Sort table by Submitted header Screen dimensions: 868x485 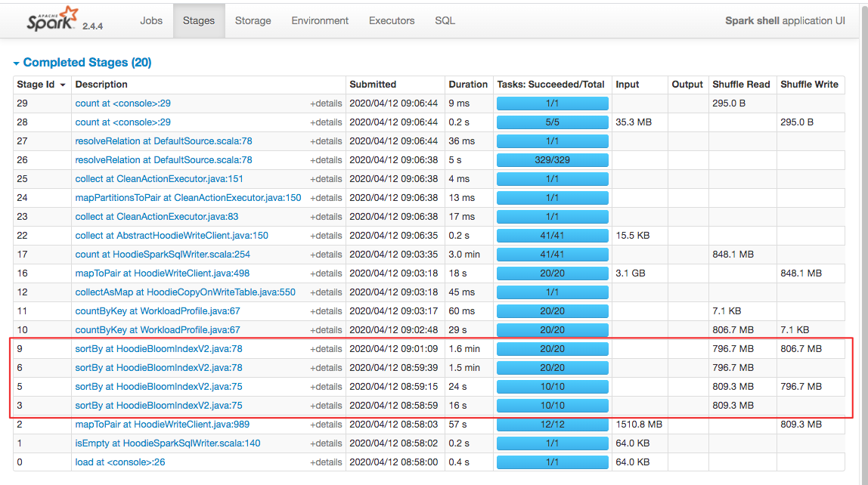tap(373, 85)
